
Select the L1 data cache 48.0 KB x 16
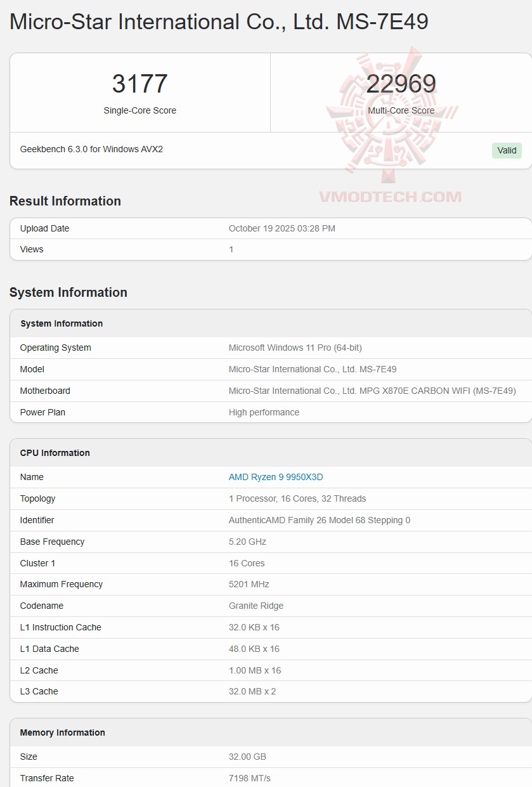click(254, 649)
